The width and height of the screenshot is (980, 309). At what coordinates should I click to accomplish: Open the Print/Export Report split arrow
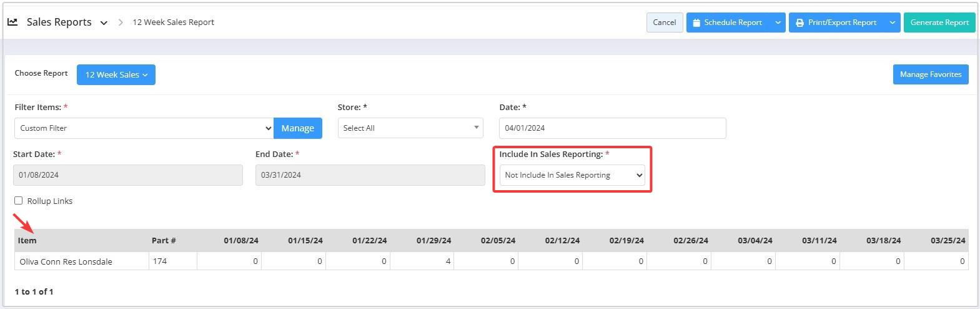pyautogui.click(x=893, y=23)
